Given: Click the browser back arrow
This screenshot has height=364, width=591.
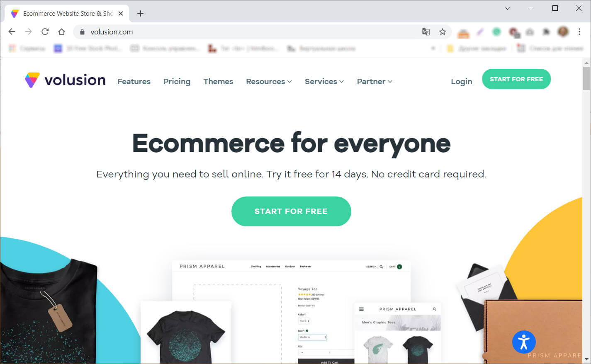Looking at the screenshot, I should point(12,32).
